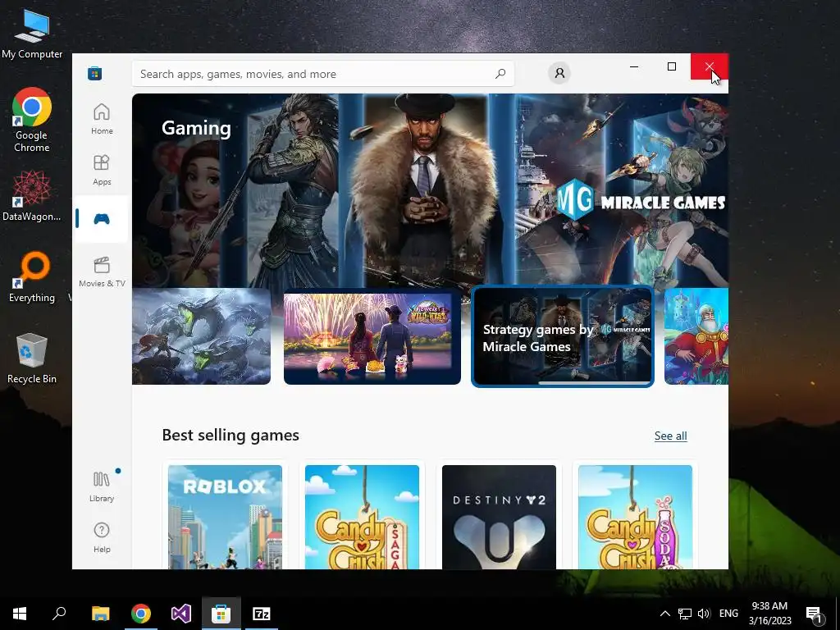The height and width of the screenshot is (630, 840).
Task: Open Visual Studio from the taskbar
Action: [x=181, y=614]
